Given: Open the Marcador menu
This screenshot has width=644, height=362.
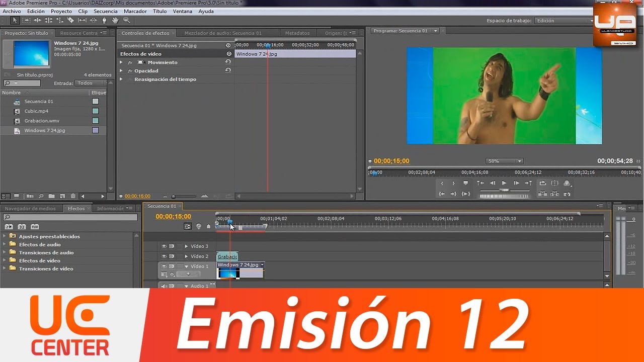Looking at the screenshot, I should pos(135,11).
